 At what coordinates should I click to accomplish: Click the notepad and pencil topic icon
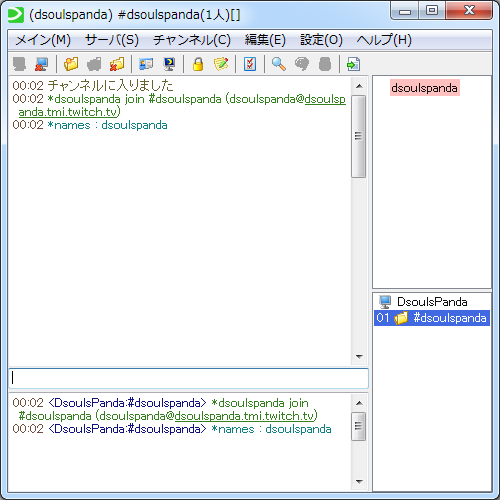point(221,64)
